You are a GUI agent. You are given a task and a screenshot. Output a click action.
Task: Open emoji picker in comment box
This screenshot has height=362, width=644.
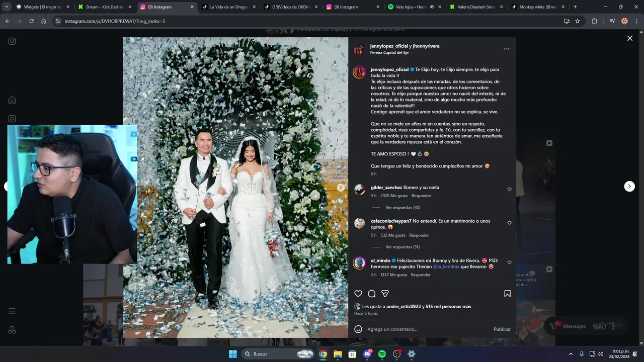[x=358, y=329]
